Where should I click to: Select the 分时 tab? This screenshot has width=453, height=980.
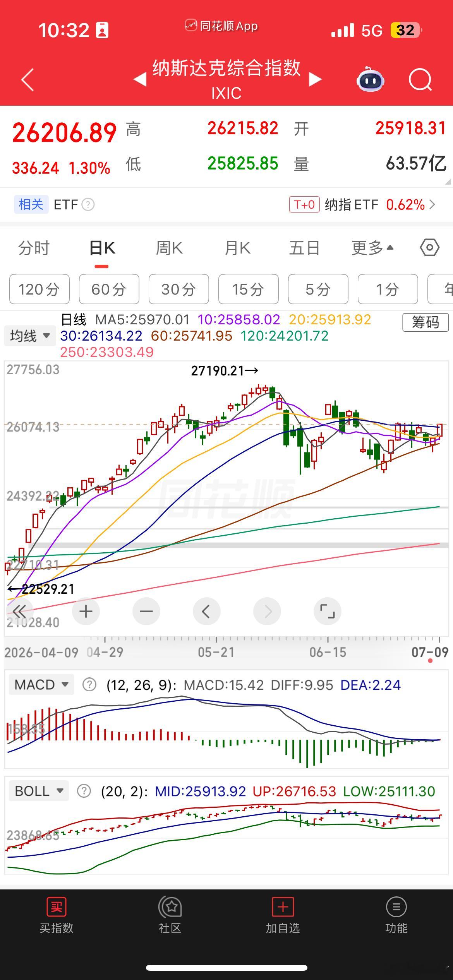tap(34, 248)
